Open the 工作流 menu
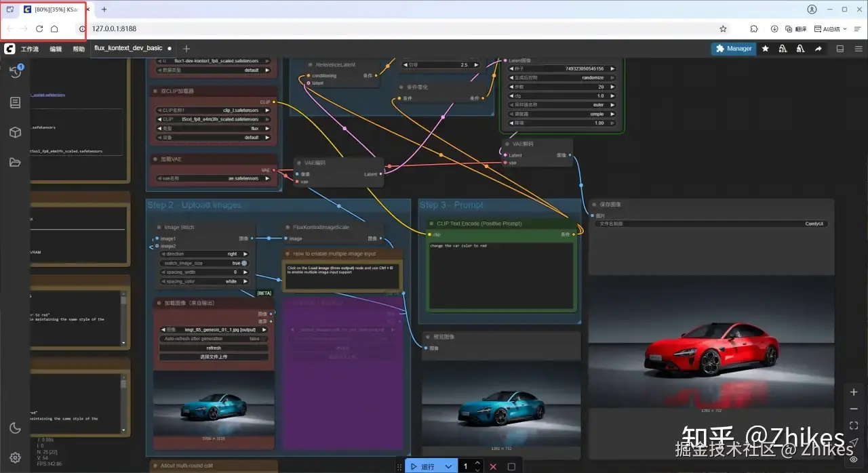The image size is (868, 473). pos(30,49)
